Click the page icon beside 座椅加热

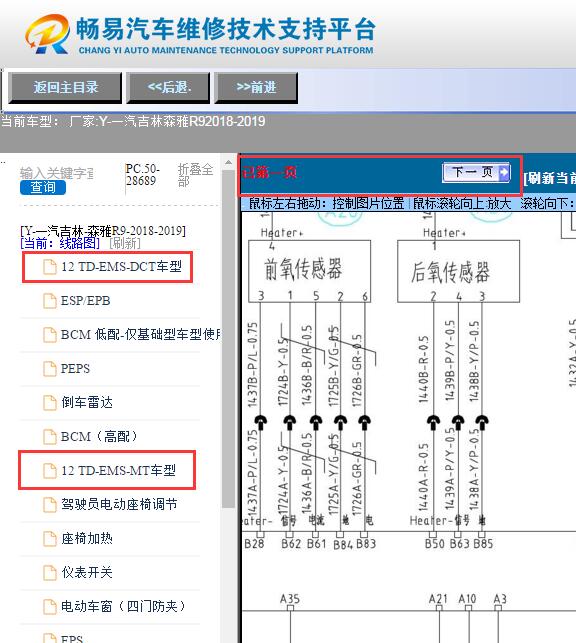(50, 538)
